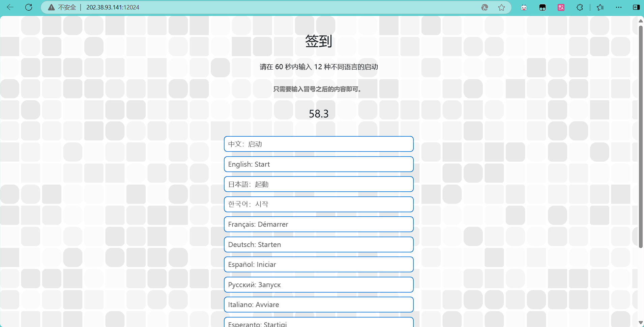The image size is (644, 327).
Task: Click the 签到 page heading
Action: coord(319,41)
